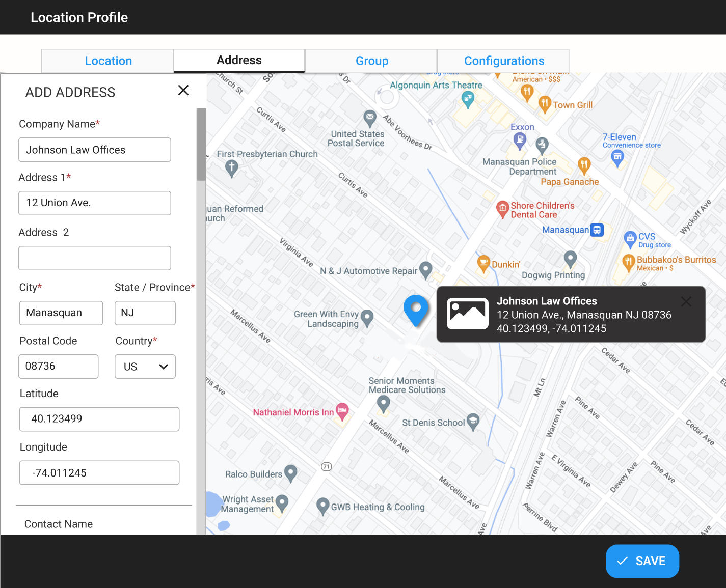Select Senior Moments Medicare Solutions pin
The width and height of the screenshot is (726, 588).
point(384,405)
